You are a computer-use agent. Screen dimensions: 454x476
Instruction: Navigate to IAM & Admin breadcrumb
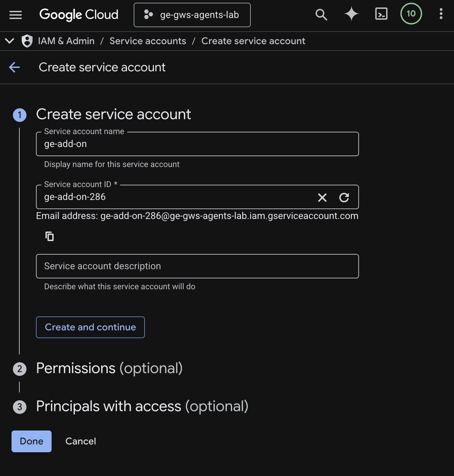tap(66, 41)
